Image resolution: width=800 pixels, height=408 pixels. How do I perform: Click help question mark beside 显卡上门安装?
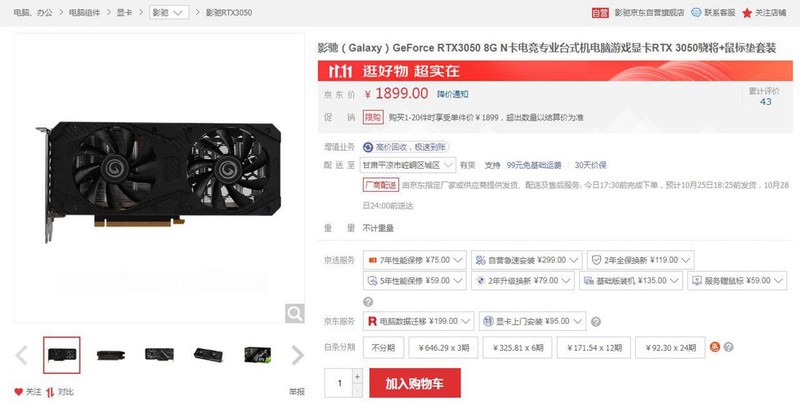tap(595, 322)
